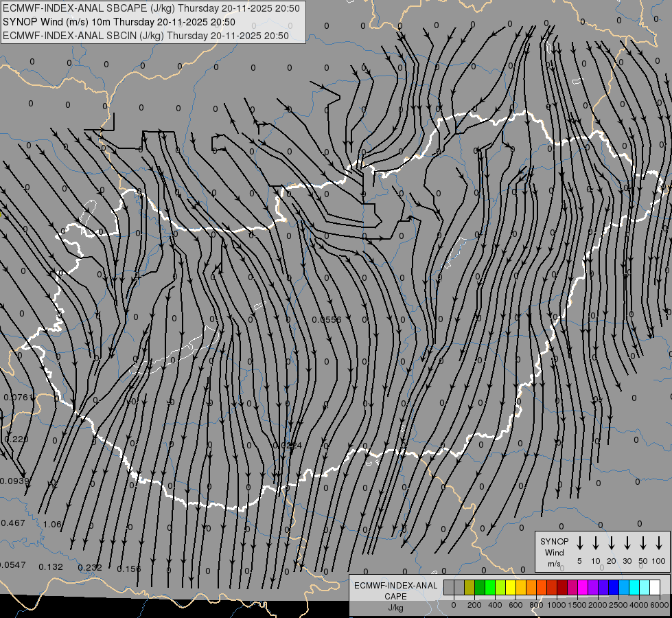This screenshot has height=618, width=672.
Task: Click the map value 0.0547
Action: tap(13, 565)
